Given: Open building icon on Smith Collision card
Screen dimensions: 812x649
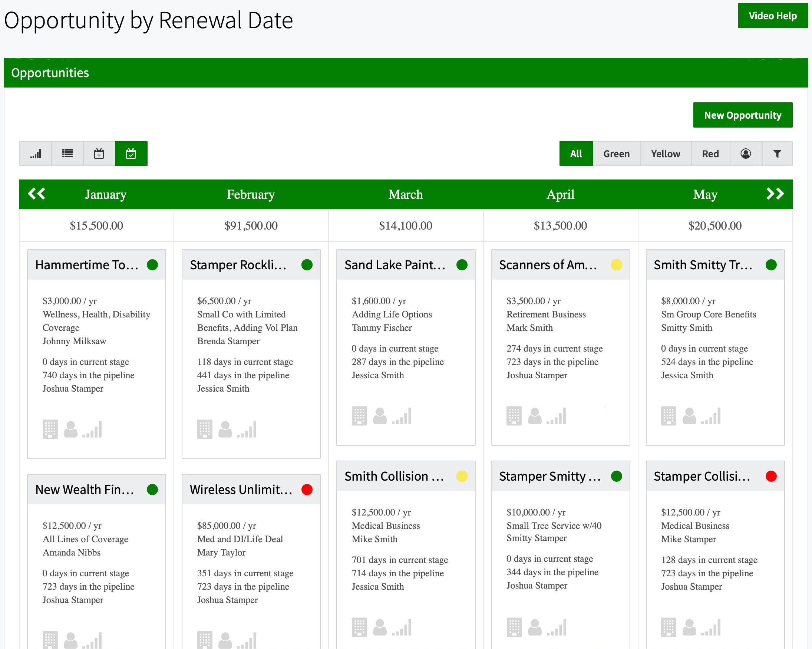Looking at the screenshot, I should pos(359,627).
